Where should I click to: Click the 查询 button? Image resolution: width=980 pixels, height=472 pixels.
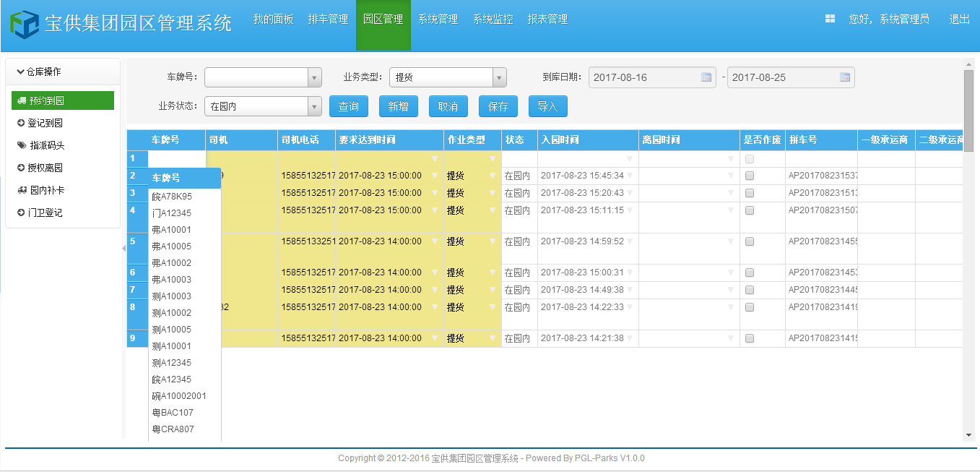(x=349, y=106)
